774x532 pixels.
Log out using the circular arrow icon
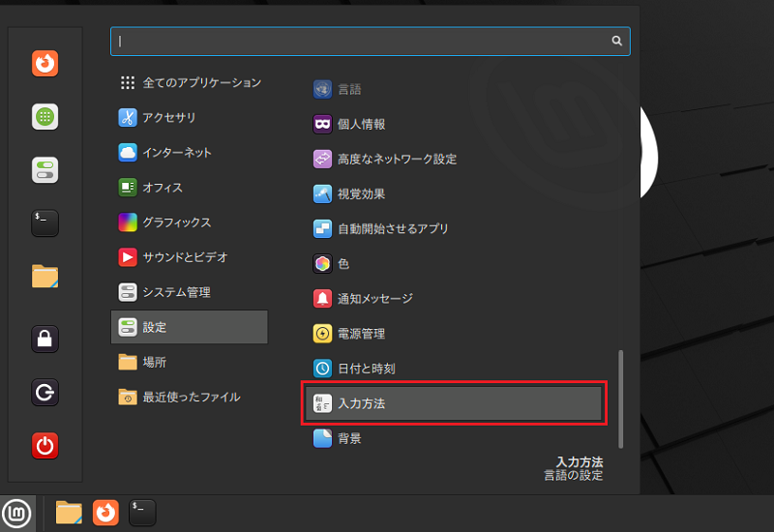(x=45, y=393)
